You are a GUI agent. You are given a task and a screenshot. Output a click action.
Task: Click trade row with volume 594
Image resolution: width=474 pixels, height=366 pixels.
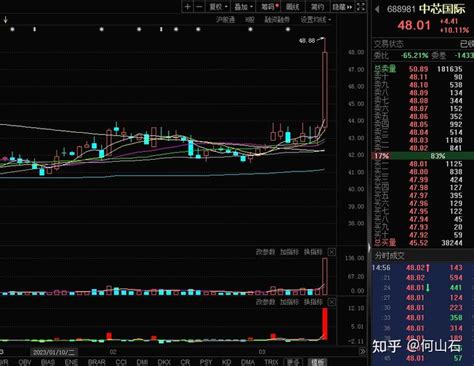point(423,278)
